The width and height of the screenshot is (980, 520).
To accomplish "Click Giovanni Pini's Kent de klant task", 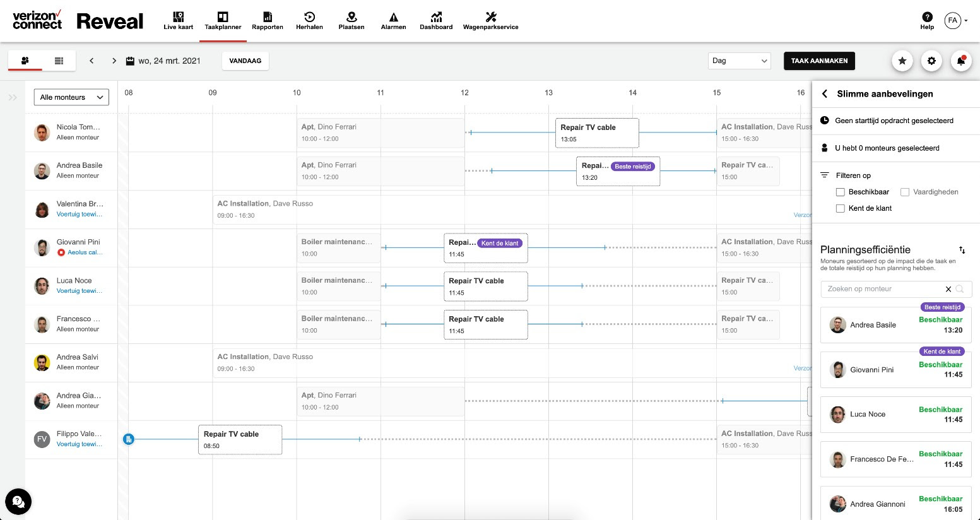I will pyautogui.click(x=486, y=247).
